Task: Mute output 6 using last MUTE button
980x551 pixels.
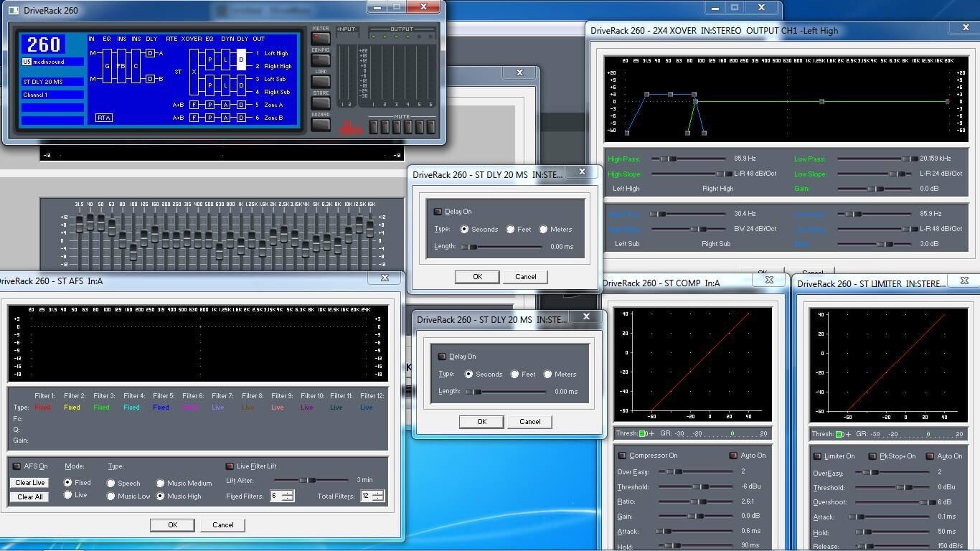Action: (x=430, y=127)
